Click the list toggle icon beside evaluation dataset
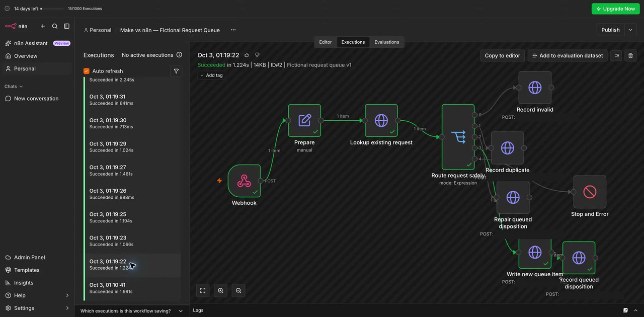This screenshot has height=317, width=644. (616, 55)
